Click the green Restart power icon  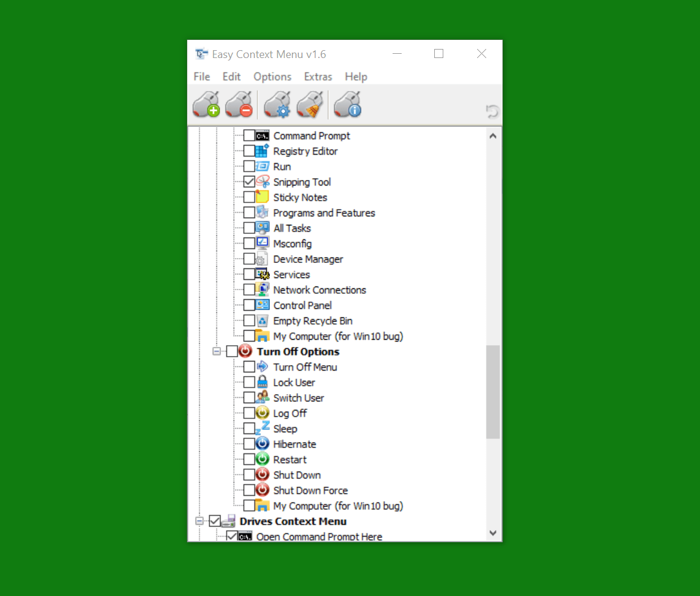(x=263, y=459)
